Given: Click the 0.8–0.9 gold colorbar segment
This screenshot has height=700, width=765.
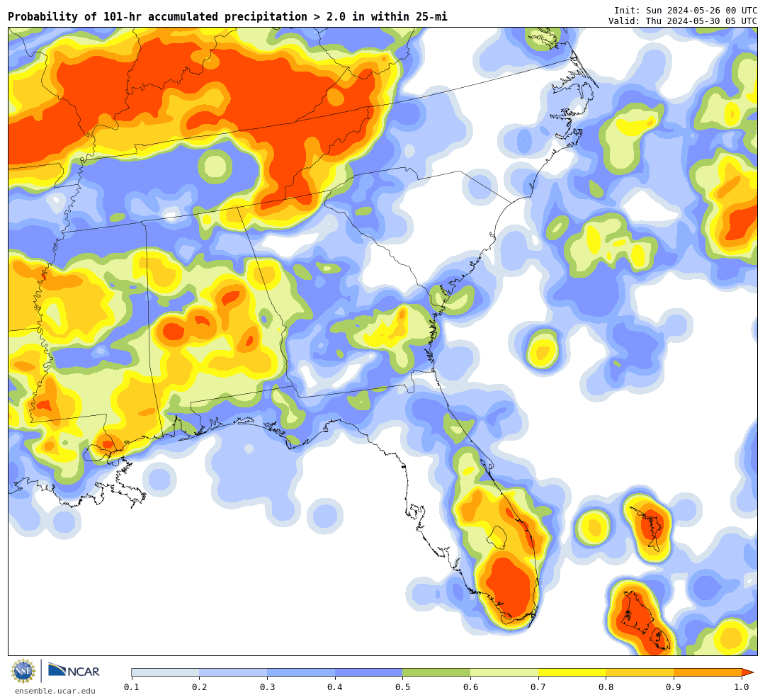Looking at the screenshot, I should tap(640, 672).
